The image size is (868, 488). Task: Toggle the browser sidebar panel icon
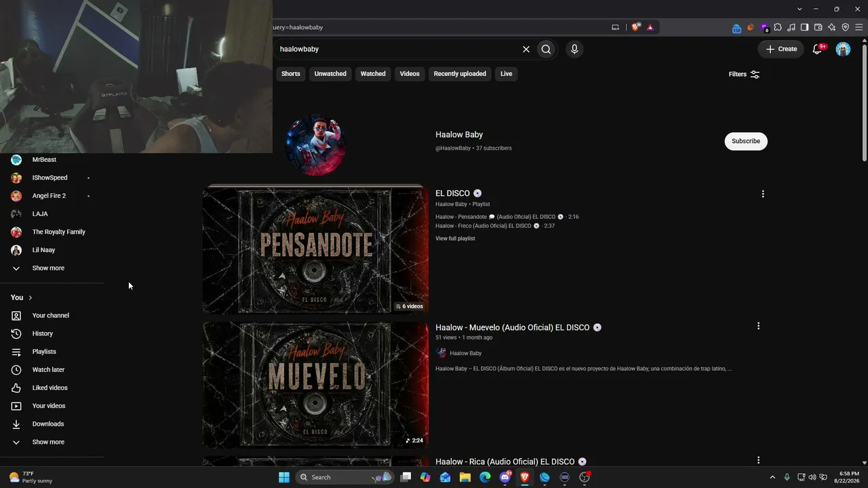[805, 27]
